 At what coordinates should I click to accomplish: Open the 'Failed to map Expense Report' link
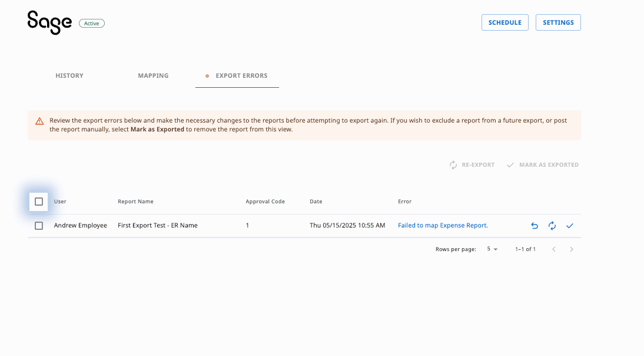pos(443,226)
